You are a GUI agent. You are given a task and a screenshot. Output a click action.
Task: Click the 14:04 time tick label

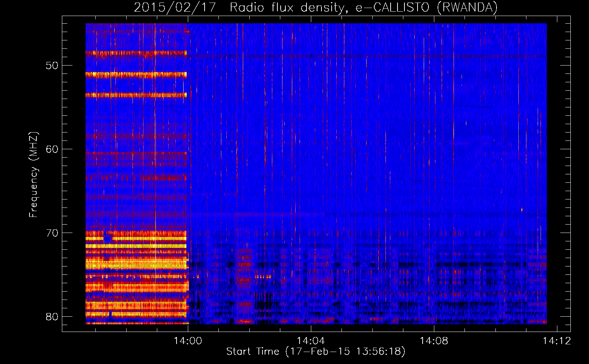pos(311,341)
